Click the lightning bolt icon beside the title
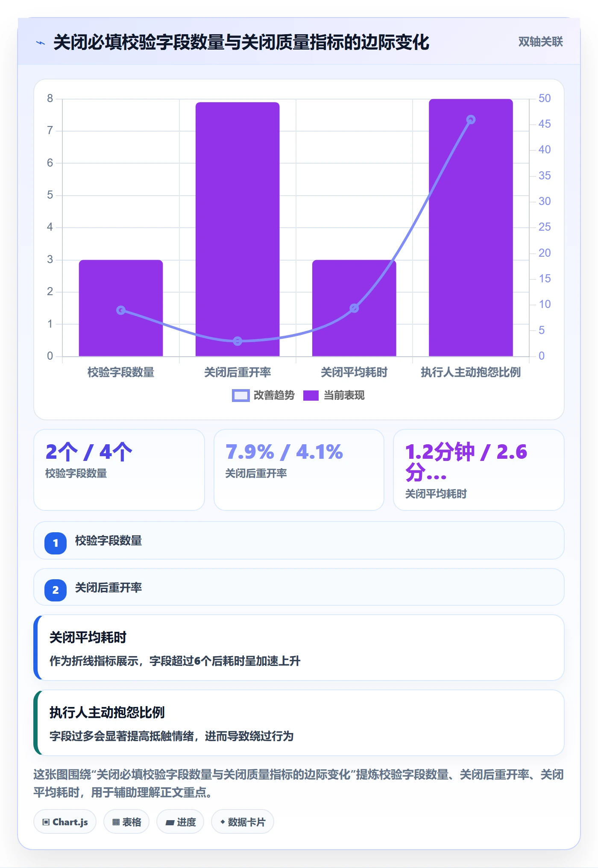The image size is (598, 868). (x=41, y=43)
